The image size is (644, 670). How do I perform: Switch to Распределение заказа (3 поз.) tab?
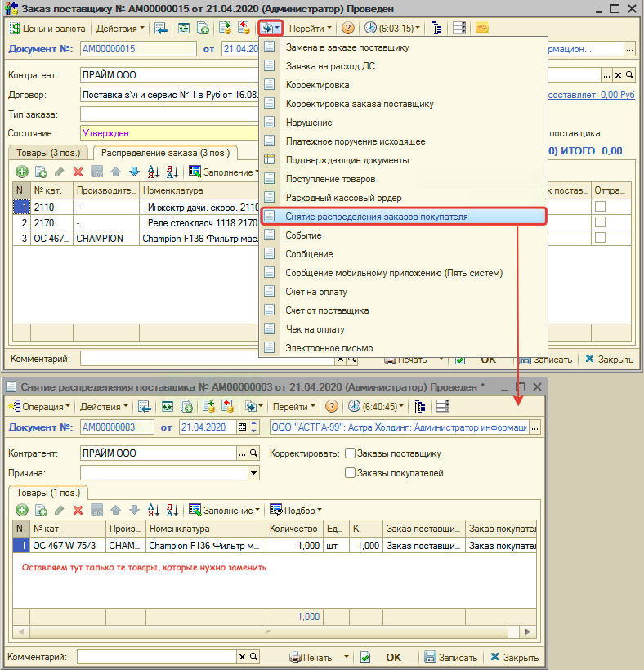coord(165,153)
